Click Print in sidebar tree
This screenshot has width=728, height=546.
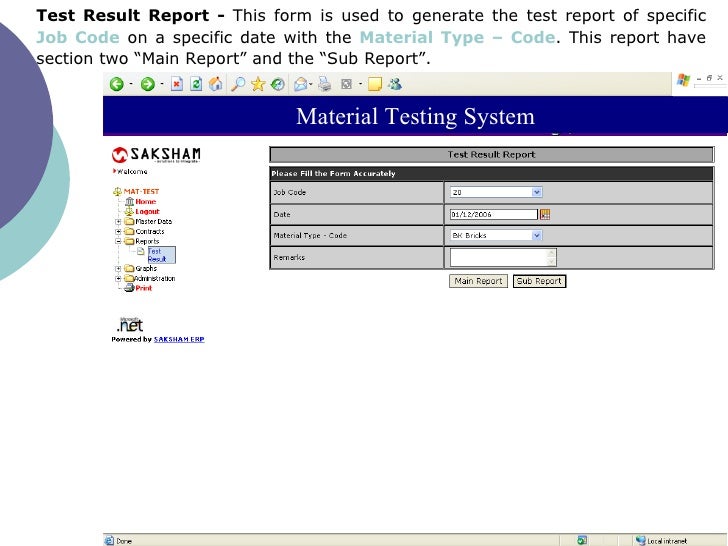pyautogui.click(x=143, y=288)
